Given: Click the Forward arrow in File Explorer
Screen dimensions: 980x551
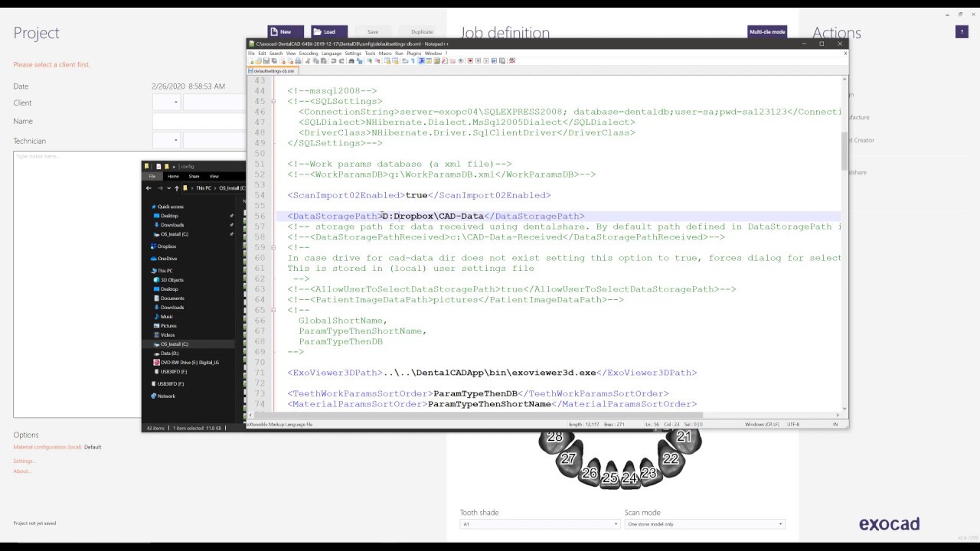Looking at the screenshot, I should pyautogui.click(x=159, y=187).
